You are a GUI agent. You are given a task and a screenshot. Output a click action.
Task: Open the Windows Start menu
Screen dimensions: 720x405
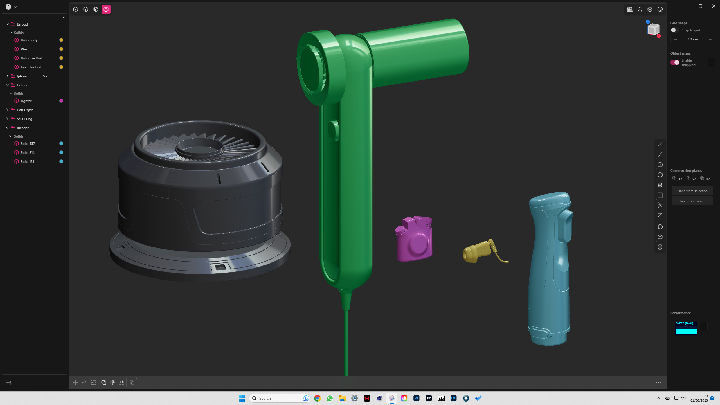coord(239,398)
